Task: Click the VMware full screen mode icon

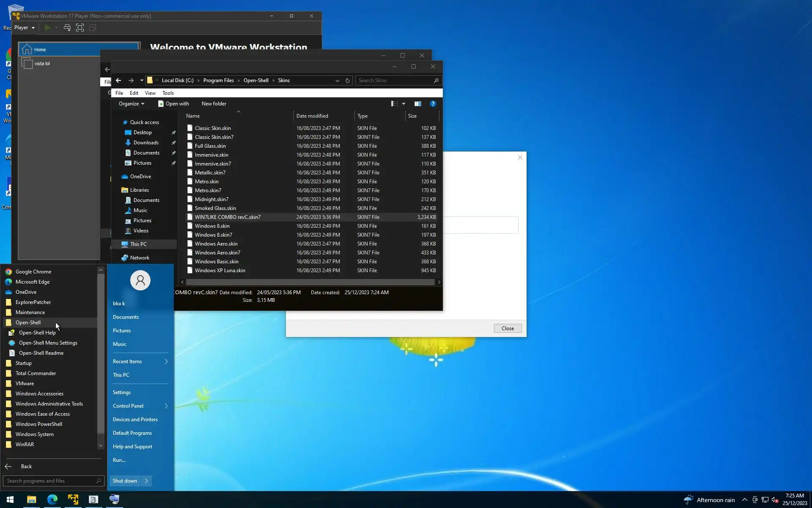Action: 80,28
